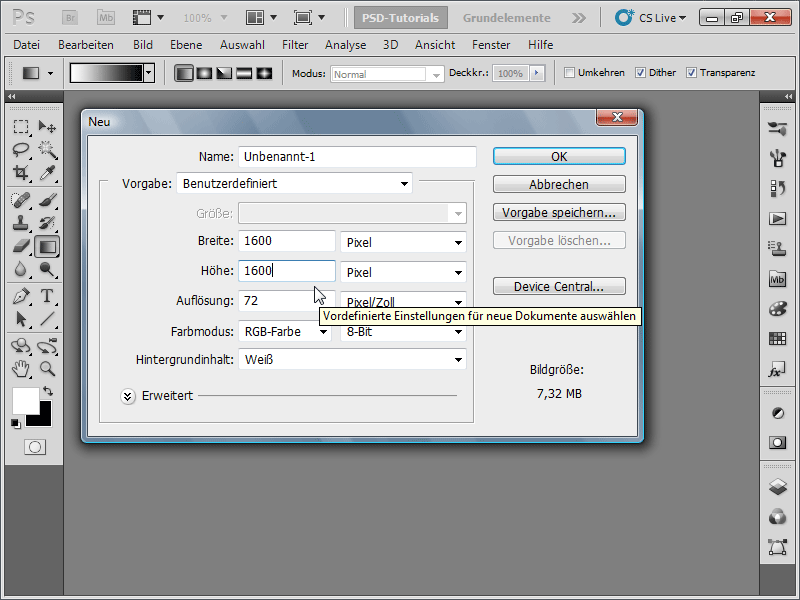The height and width of the screenshot is (600, 800).
Task: Select the Gradient tool in toolbox
Action: click(47, 247)
